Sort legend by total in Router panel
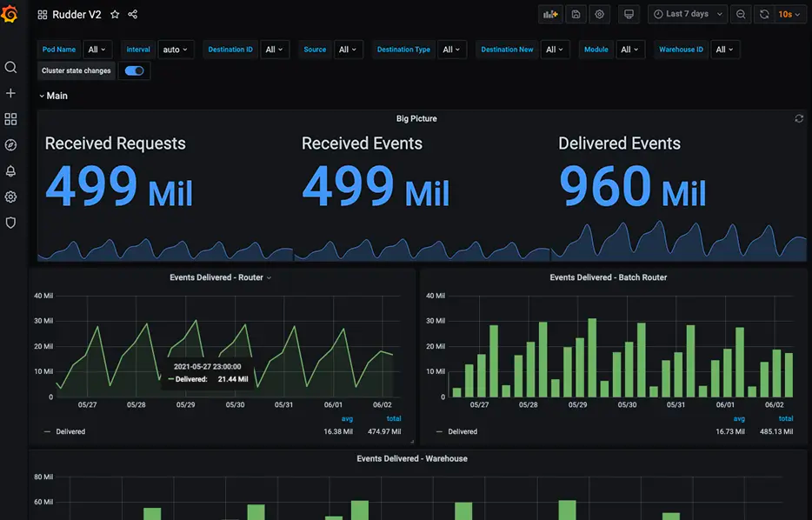 pos(394,418)
